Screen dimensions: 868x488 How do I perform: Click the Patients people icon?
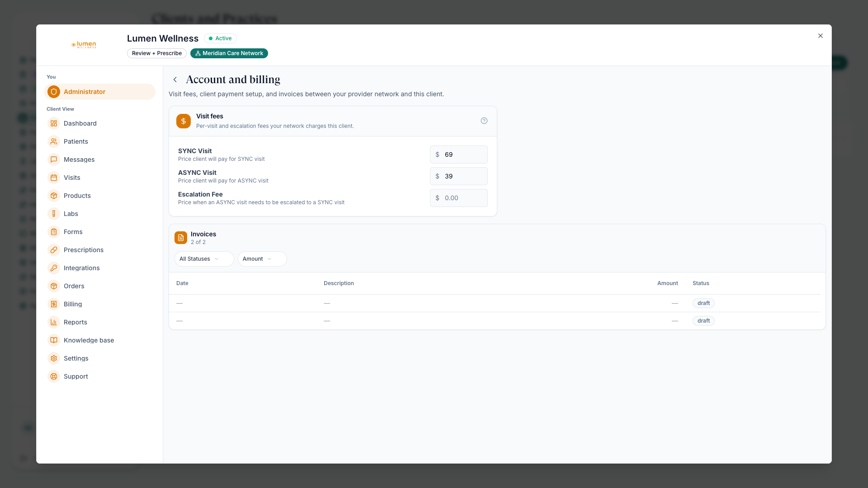[54, 141]
